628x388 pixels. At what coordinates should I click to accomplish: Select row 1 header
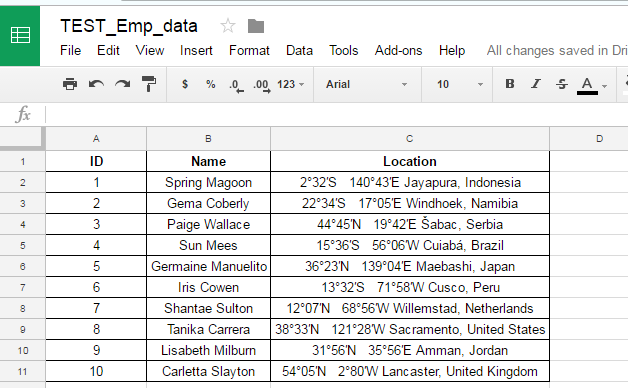pos(22,161)
